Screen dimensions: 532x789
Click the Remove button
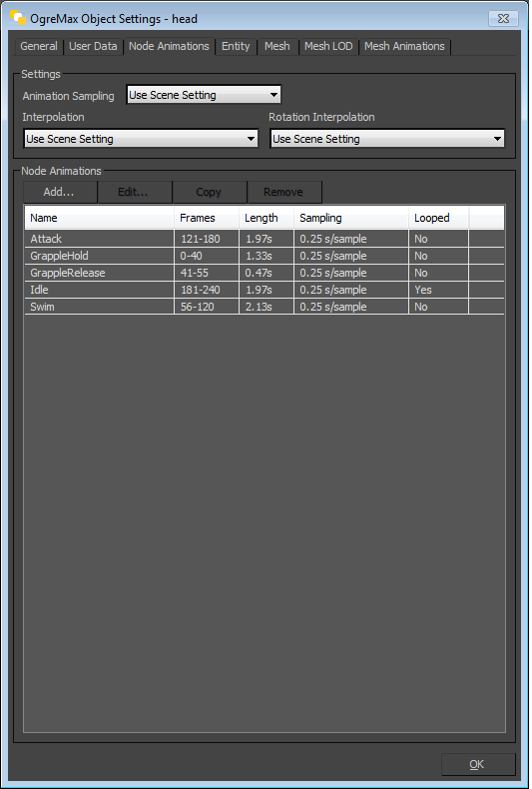pos(284,192)
